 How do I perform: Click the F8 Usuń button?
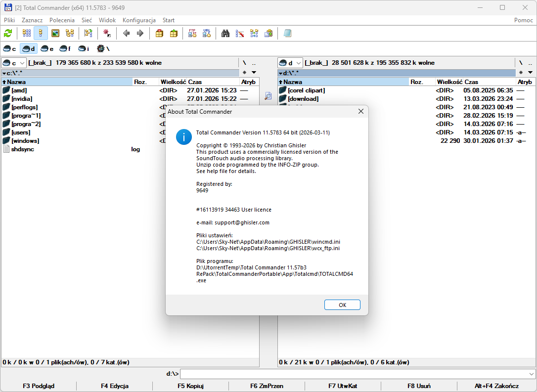click(x=419, y=386)
